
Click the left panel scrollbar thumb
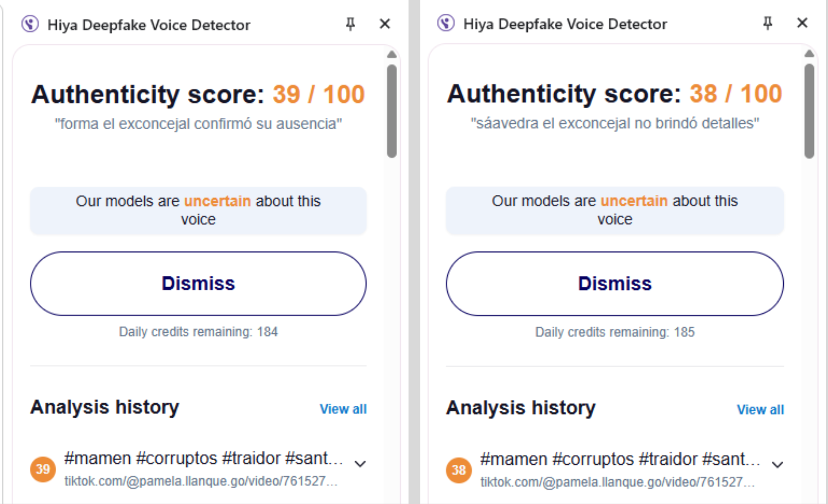click(x=392, y=111)
